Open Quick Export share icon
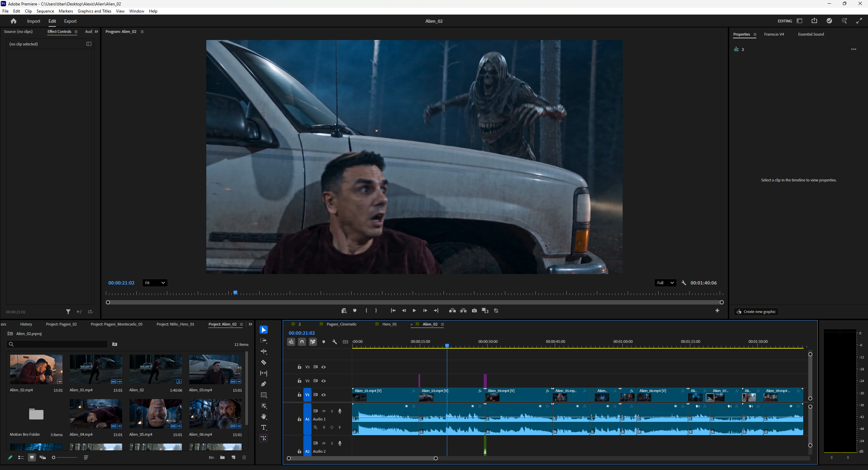 click(x=814, y=21)
